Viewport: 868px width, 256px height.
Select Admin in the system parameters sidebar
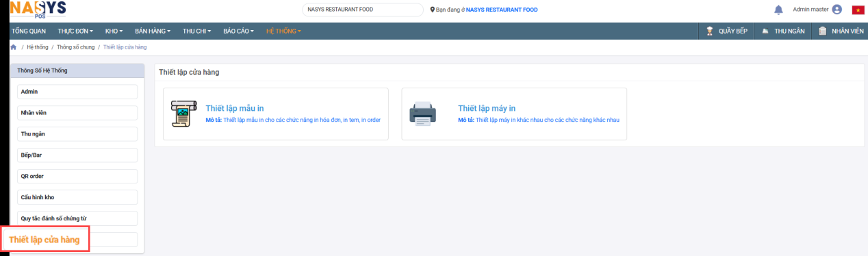[x=77, y=92]
